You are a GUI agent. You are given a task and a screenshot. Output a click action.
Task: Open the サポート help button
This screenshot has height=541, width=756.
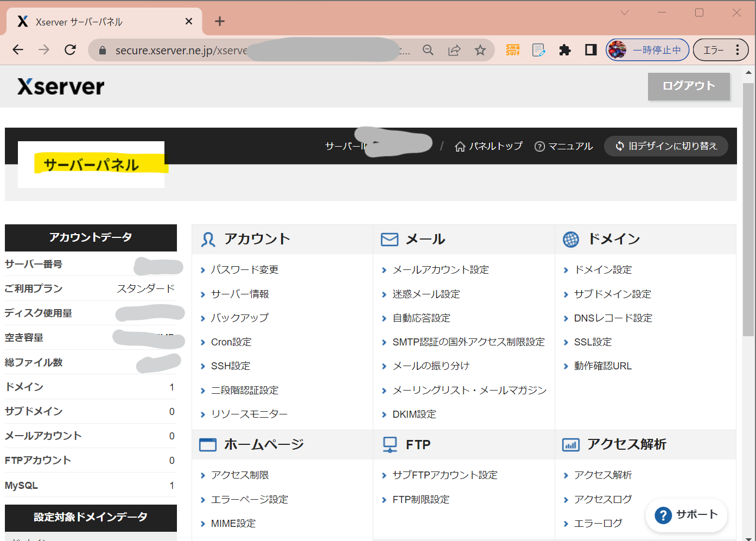tap(686, 515)
